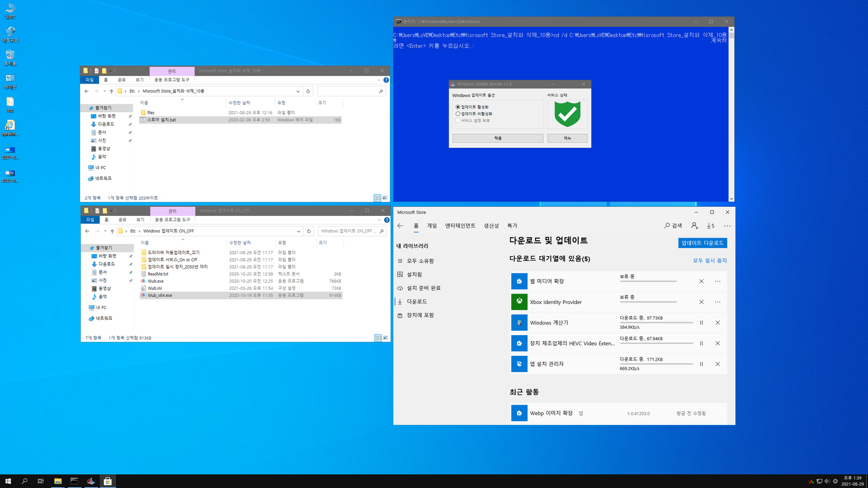Switch to large icons view in bottom Explorer
Image resolution: width=868 pixels, height=488 pixels.
coord(386,338)
